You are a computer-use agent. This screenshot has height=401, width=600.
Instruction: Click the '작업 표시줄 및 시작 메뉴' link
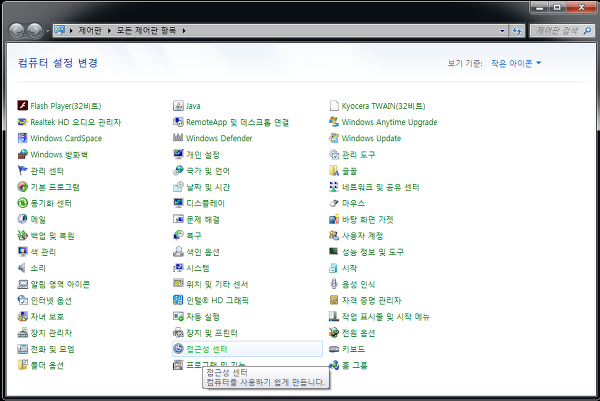click(386, 316)
